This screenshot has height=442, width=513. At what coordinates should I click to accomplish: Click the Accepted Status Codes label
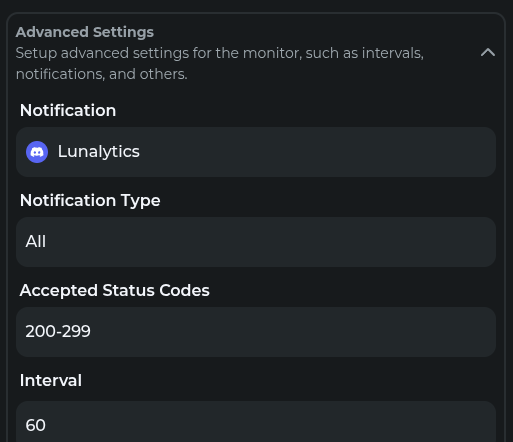pos(115,290)
